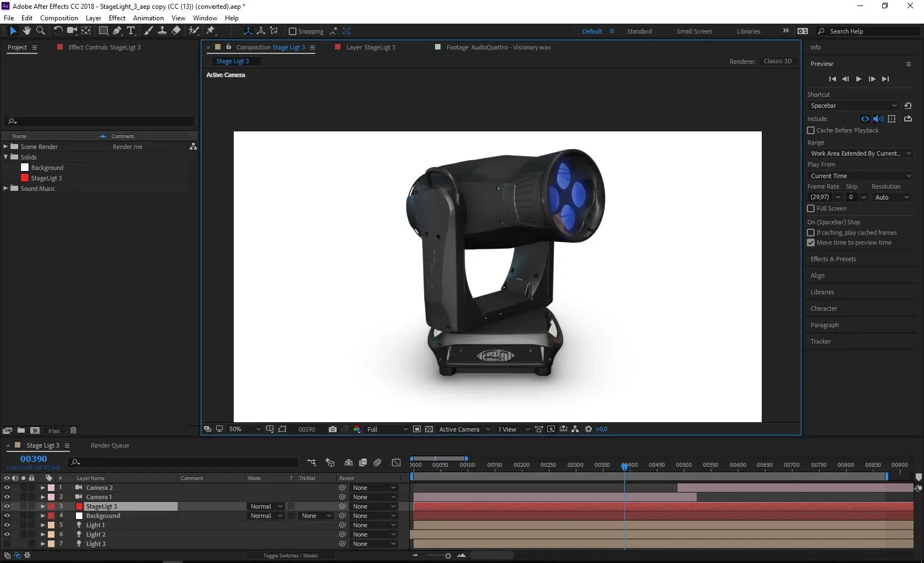This screenshot has width=924, height=563.
Task: Click the timeline zoom slider
Action: (x=448, y=556)
